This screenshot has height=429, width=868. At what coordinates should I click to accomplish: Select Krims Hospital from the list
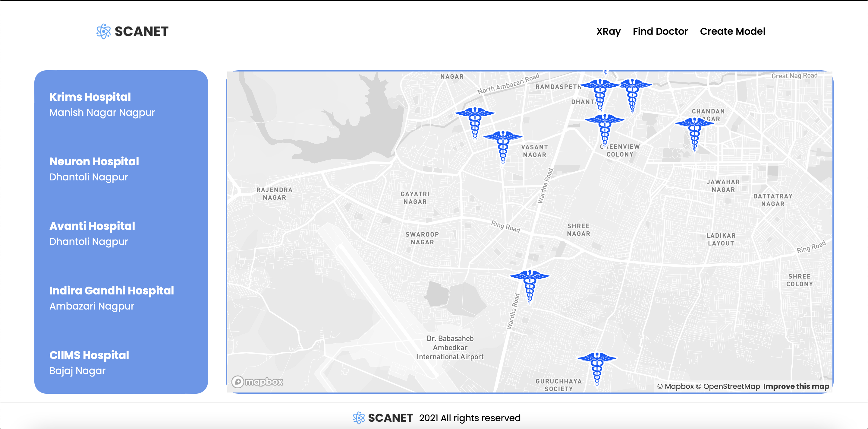click(90, 97)
